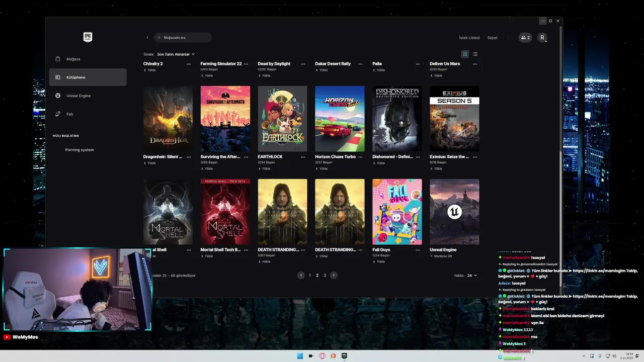Image resolution: width=644 pixels, height=362 pixels.
Task: Open Unreal Engine tile thumbnail
Action: 454,212
